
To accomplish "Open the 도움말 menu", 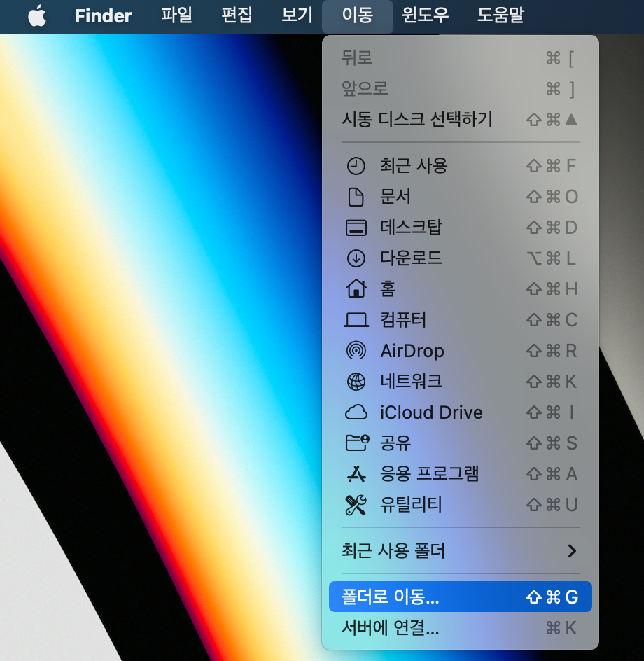I will (500, 15).
